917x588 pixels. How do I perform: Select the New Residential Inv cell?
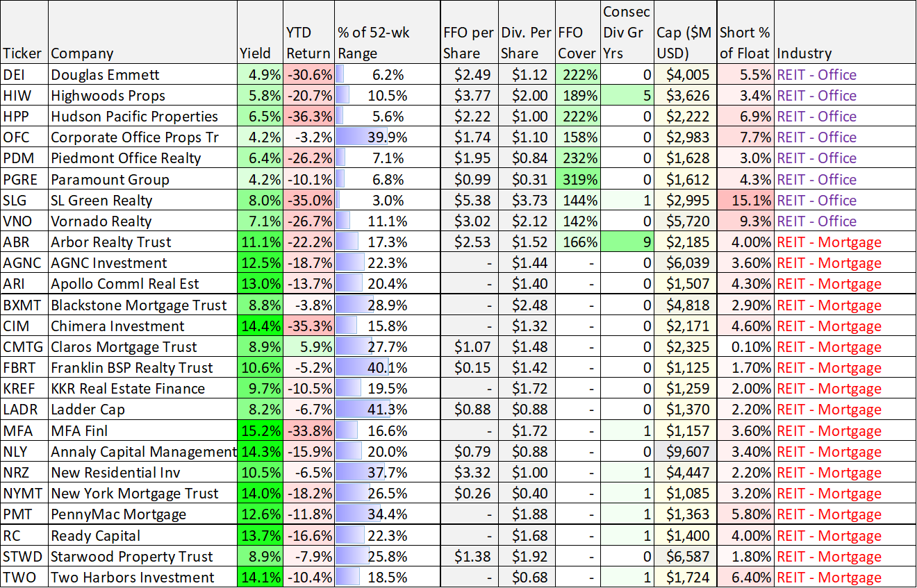point(142,473)
